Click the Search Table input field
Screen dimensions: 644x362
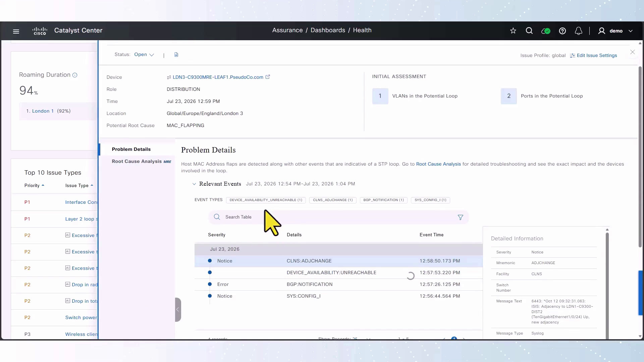pyautogui.click(x=339, y=217)
